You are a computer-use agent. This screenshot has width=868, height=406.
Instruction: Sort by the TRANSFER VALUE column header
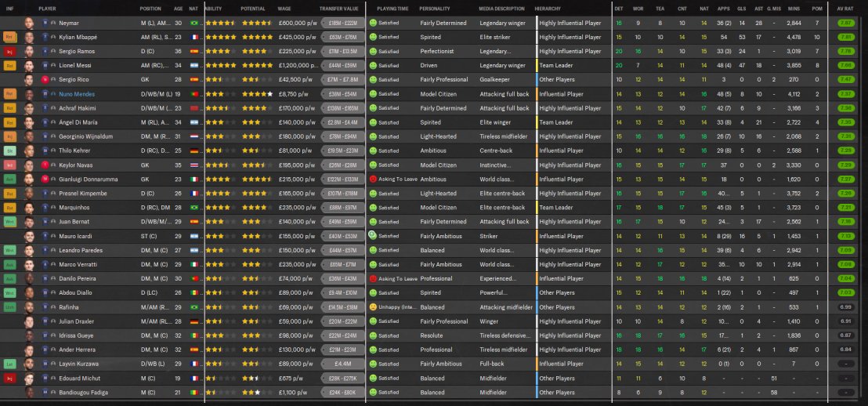click(x=338, y=9)
